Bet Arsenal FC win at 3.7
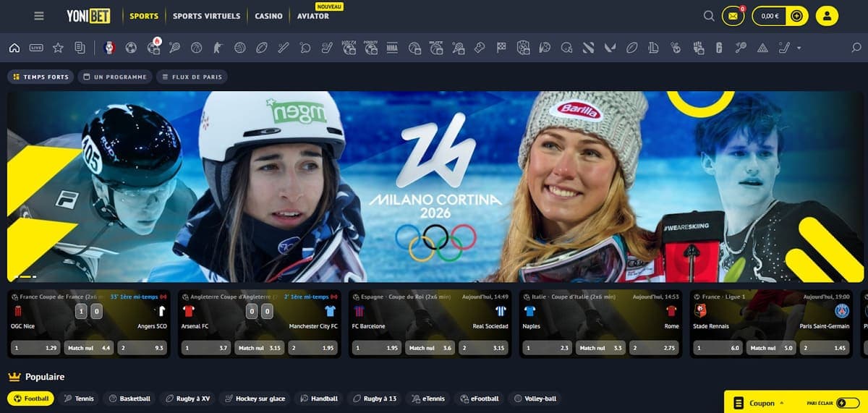Screen dimensions: 868x413 coord(206,348)
